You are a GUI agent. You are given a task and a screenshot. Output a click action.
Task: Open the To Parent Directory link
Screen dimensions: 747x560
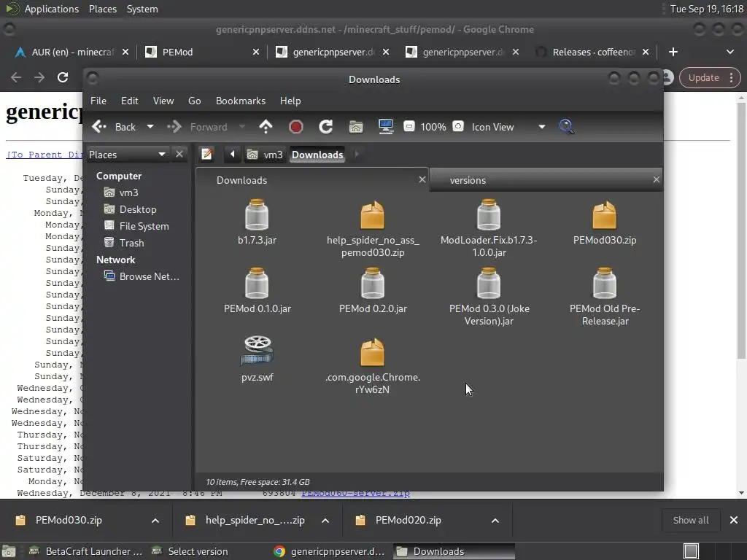(44, 155)
